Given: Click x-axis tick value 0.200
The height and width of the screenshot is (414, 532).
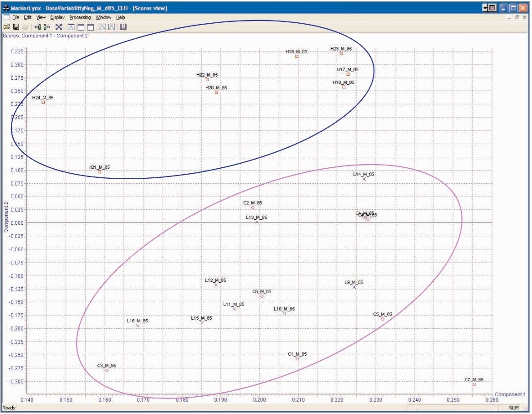Looking at the screenshot, I should [260, 400].
